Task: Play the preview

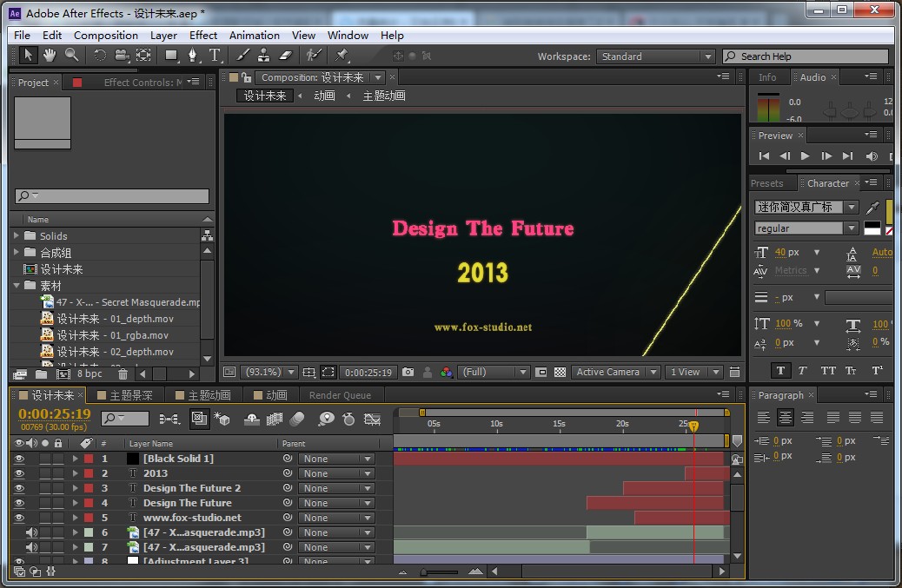Action: click(x=805, y=155)
